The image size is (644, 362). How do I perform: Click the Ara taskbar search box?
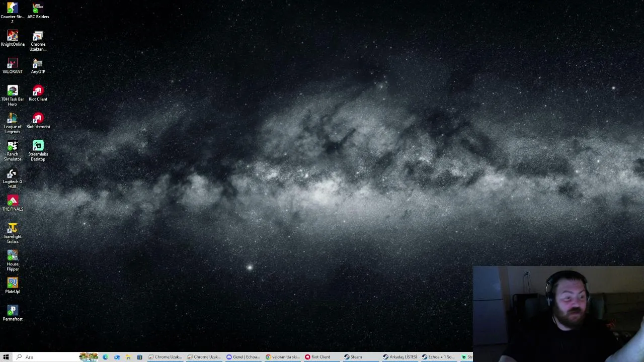[45, 357]
